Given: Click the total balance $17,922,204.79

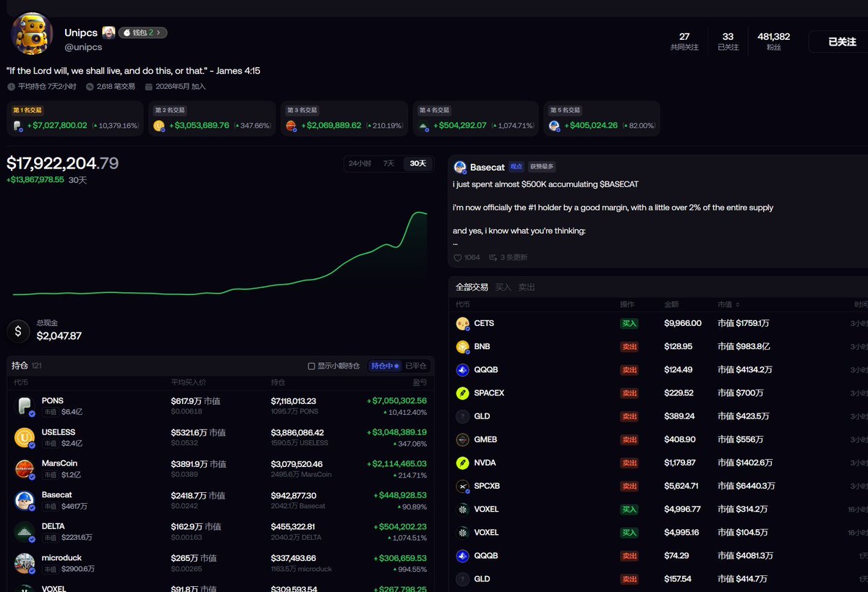Looking at the screenshot, I should [x=63, y=163].
